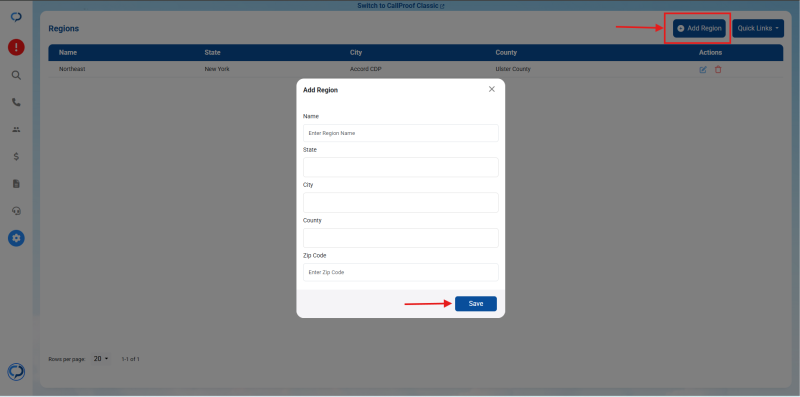
Task: Close the Add Region dialog
Action: 492,89
